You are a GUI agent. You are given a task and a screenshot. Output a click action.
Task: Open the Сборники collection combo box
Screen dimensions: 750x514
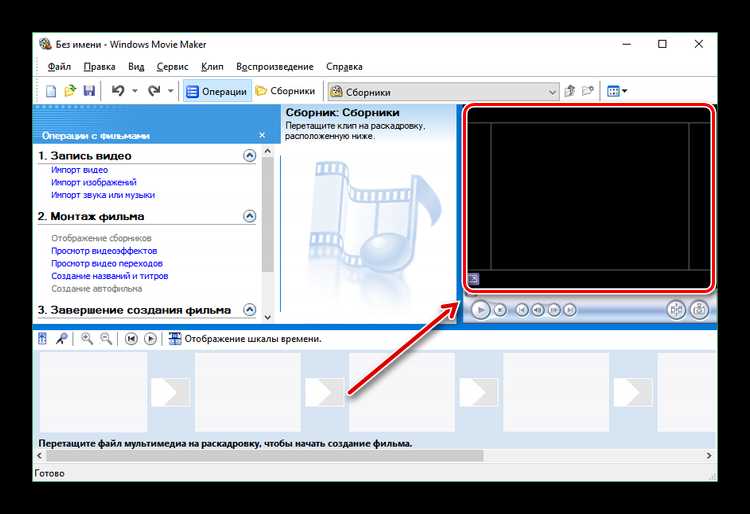(x=443, y=92)
